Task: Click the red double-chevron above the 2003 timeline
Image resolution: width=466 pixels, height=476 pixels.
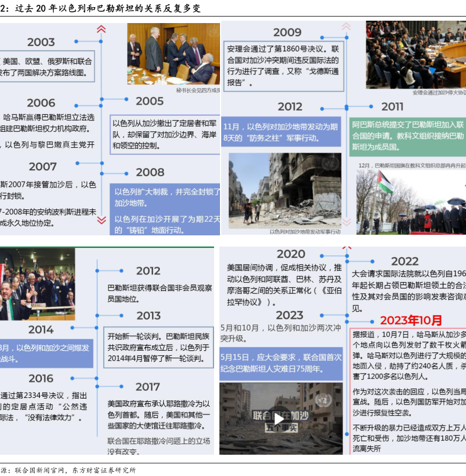Action: [101, 28]
